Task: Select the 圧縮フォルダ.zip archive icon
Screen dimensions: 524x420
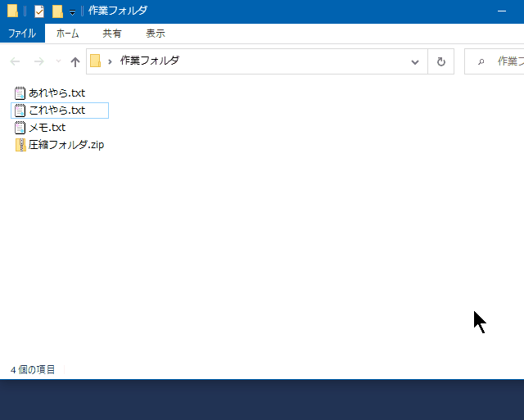Action: tap(20, 145)
